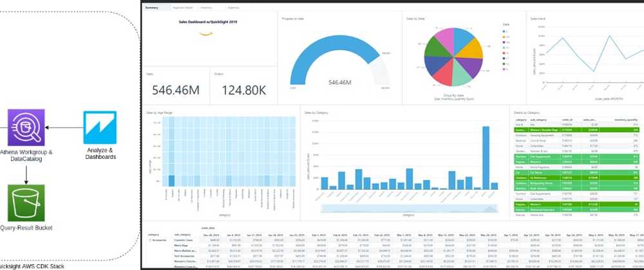Viewport: 644px width, 270px height.
Task: Click the Athena Workgroup & DataCatalog label
Action: (x=26, y=156)
